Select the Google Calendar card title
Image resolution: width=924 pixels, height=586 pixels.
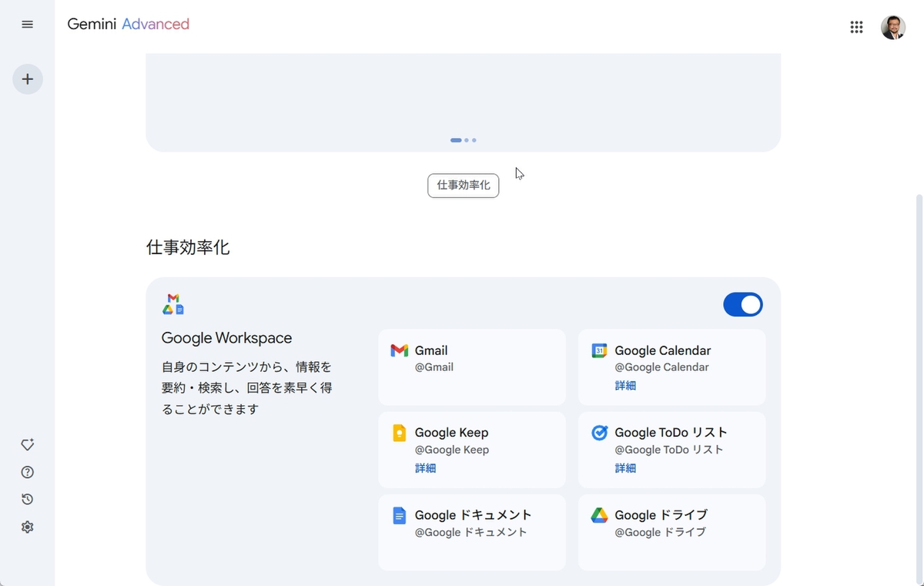663,350
